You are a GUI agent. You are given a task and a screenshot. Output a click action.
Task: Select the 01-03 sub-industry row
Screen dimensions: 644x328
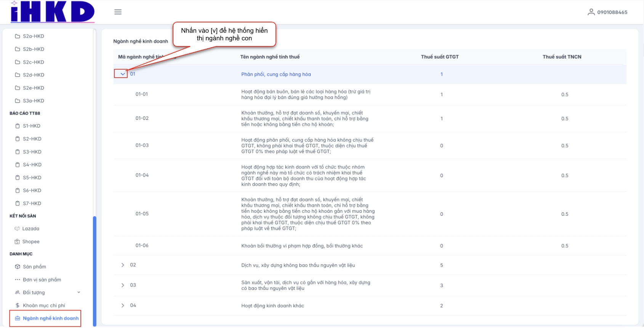(x=142, y=145)
